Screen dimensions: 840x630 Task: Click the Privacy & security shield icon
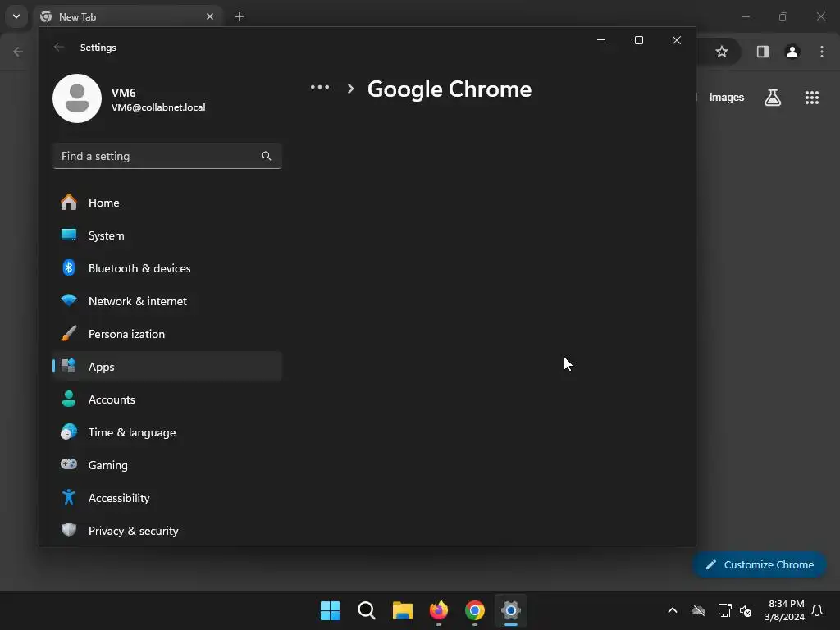[x=69, y=530]
